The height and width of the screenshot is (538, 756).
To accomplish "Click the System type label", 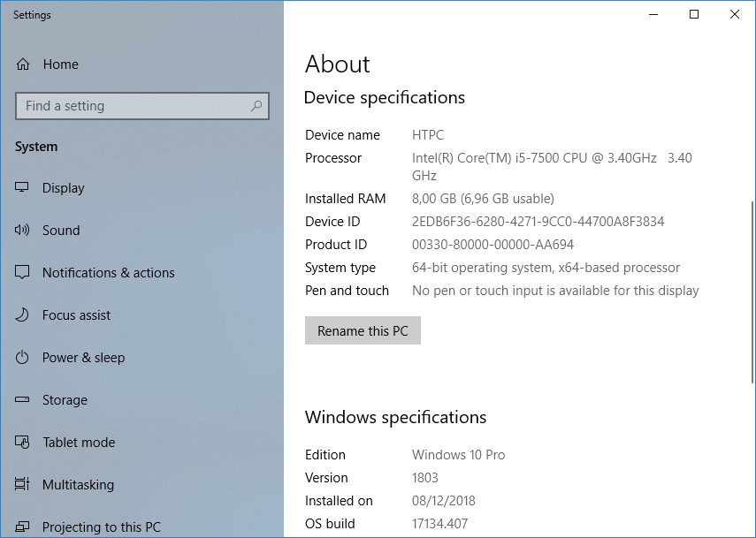I will pyautogui.click(x=340, y=268).
